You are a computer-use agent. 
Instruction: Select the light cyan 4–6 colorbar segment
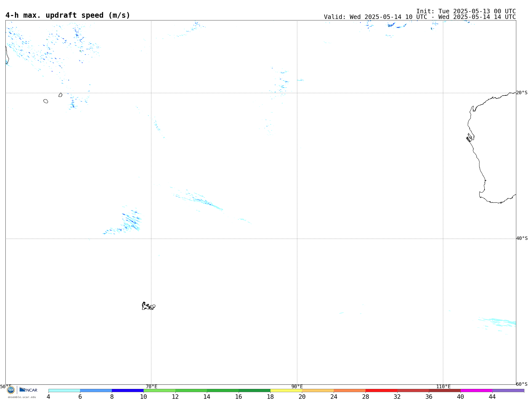pos(64,390)
